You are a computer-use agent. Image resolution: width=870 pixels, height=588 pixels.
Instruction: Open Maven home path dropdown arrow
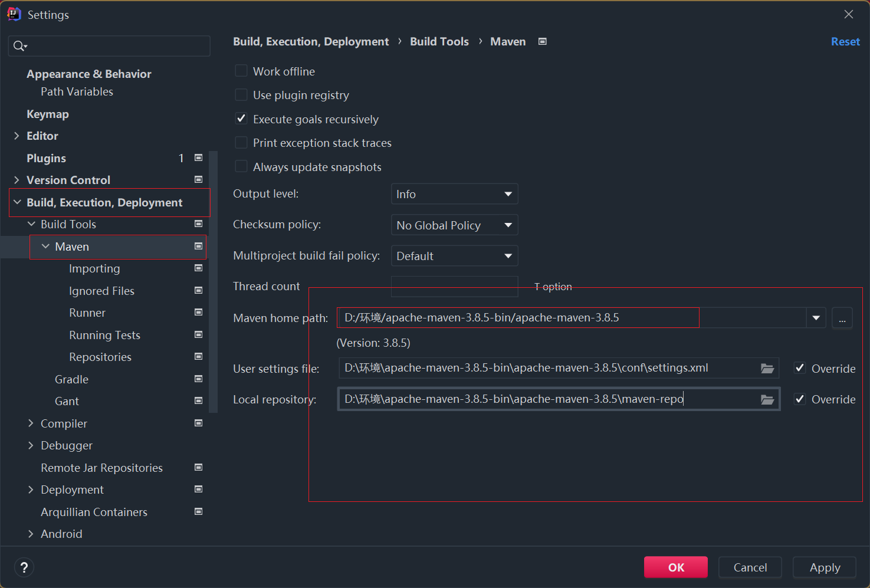coord(816,318)
